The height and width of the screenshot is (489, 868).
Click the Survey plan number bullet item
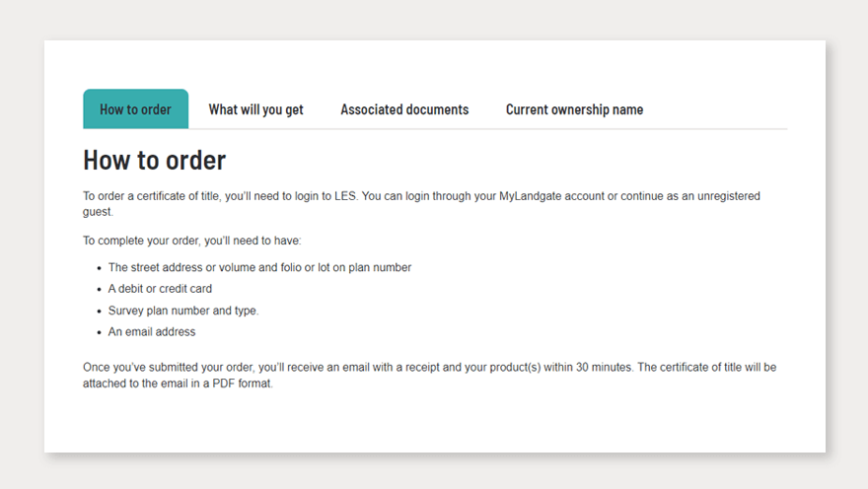[183, 311]
